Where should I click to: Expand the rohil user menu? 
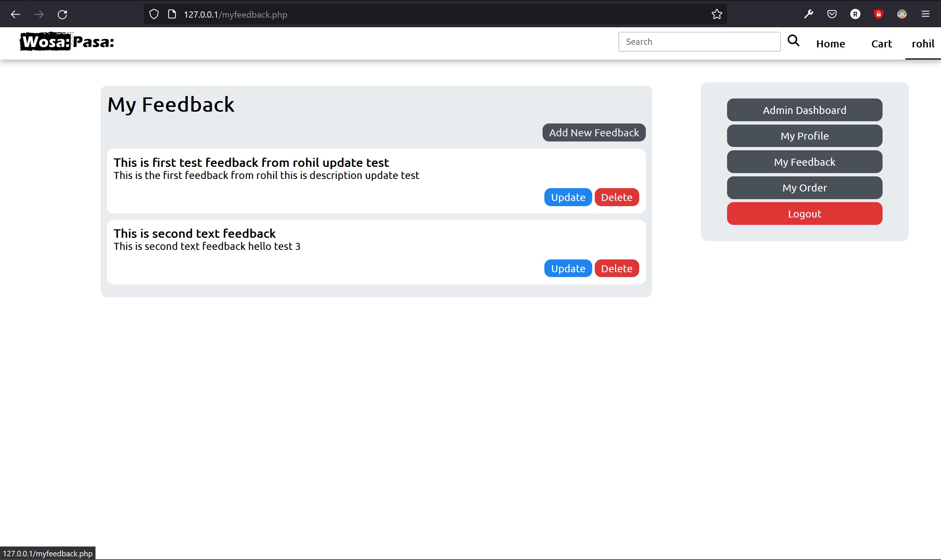click(x=923, y=44)
